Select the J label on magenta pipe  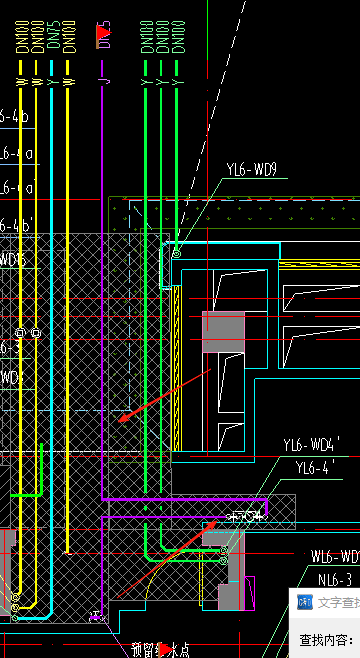point(103,81)
